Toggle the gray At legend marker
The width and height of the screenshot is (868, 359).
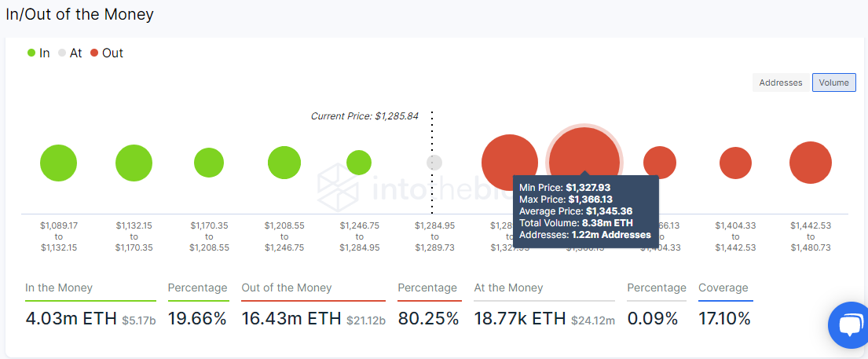point(62,53)
